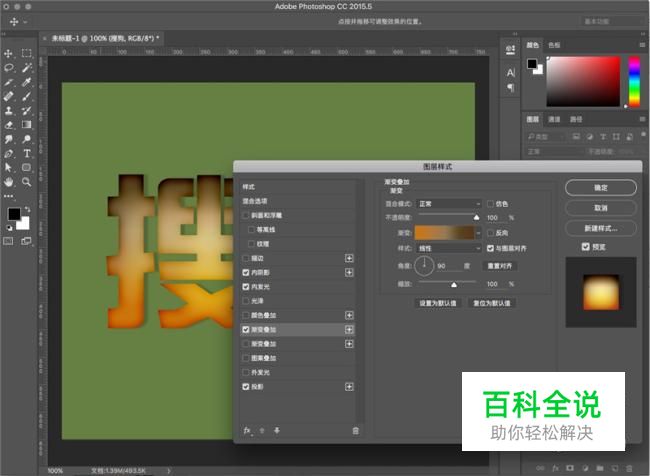The height and width of the screenshot is (476, 650).
Task: Select the Zoom tool in toolbox
Action: point(27,182)
